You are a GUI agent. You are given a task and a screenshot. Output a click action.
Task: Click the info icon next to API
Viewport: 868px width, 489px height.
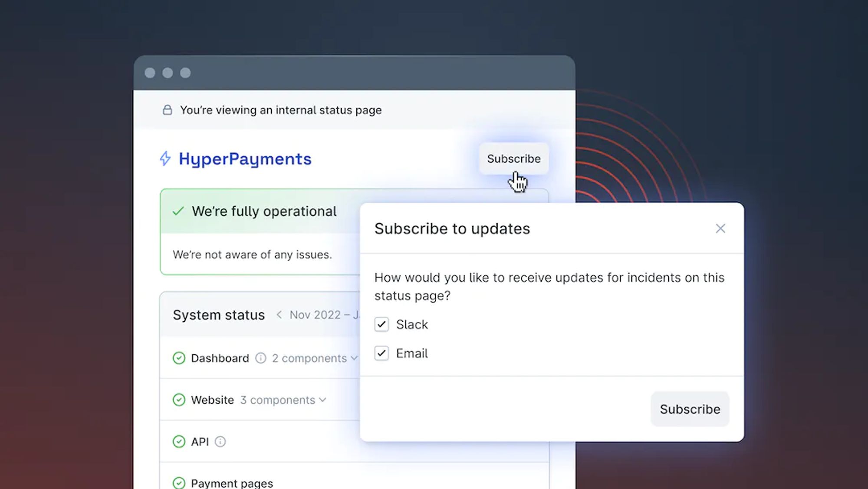[220, 442]
